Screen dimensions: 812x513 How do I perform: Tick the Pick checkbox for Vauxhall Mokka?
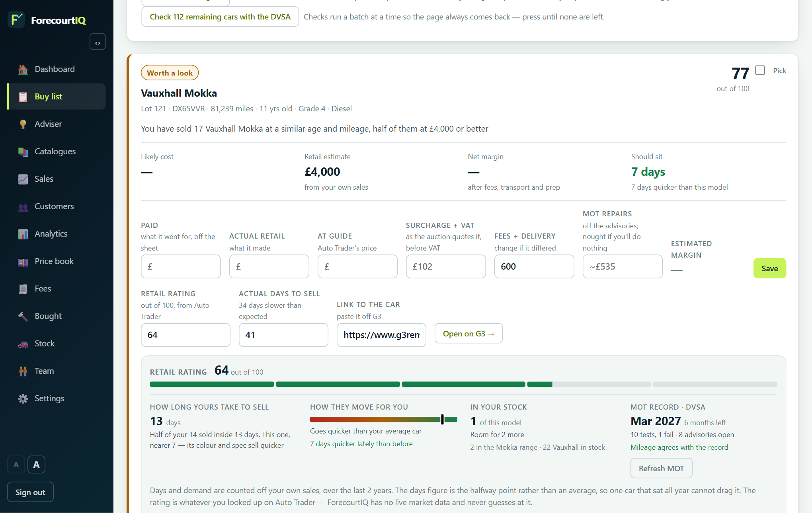coord(760,70)
